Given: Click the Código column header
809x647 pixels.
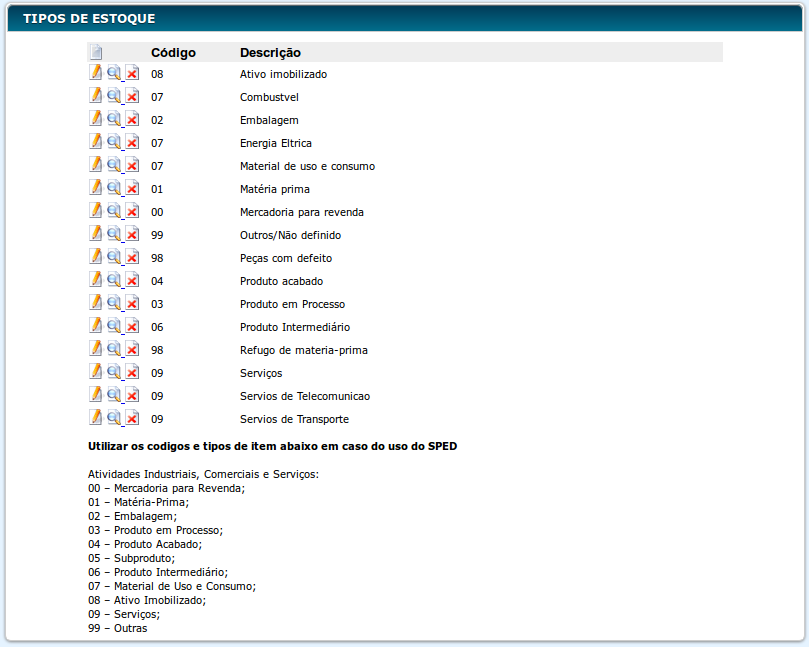Looking at the screenshot, I should click(173, 52).
